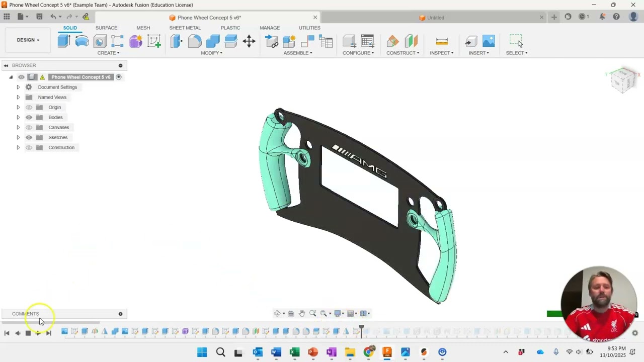Viewport: 644px width, 362px height.
Task: Jump to the timeline beginning
Action: tap(7, 333)
